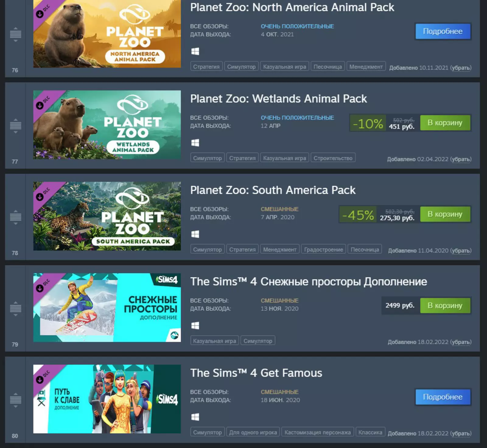Select Кастомизация персонажа tag on Get Famous
This screenshot has height=448, width=487.
point(317,432)
